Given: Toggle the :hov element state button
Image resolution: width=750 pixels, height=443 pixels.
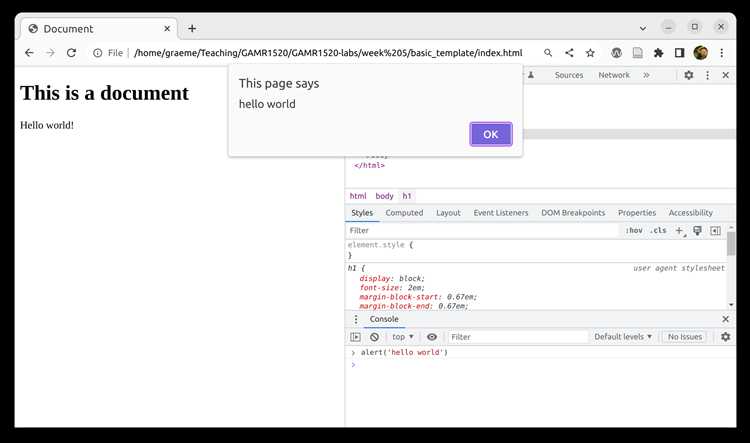Looking at the screenshot, I should (x=634, y=231).
